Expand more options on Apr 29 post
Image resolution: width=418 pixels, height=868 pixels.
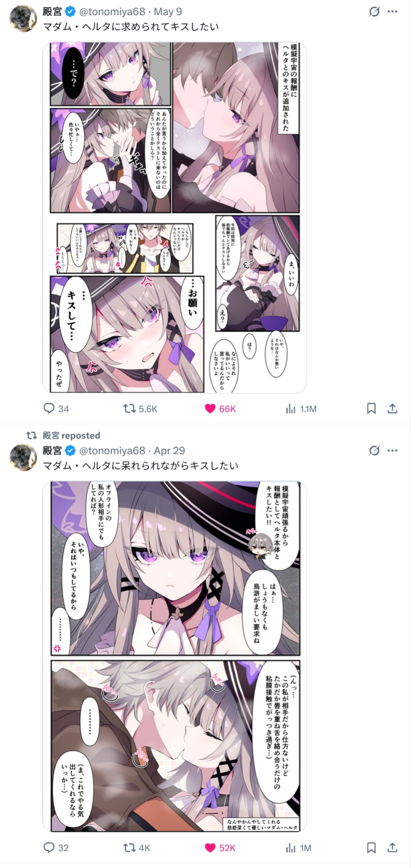393,451
